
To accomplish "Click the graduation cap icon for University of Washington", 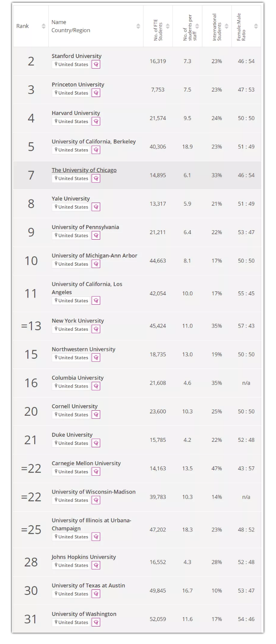I will 96,623.
